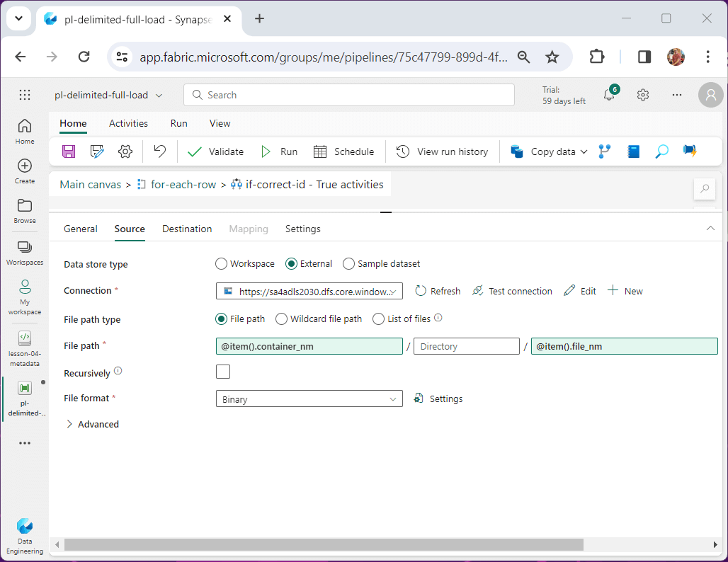Open the app launcher waffle icon
The width and height of the screenshot is (728, 562).
pos(25,95)
